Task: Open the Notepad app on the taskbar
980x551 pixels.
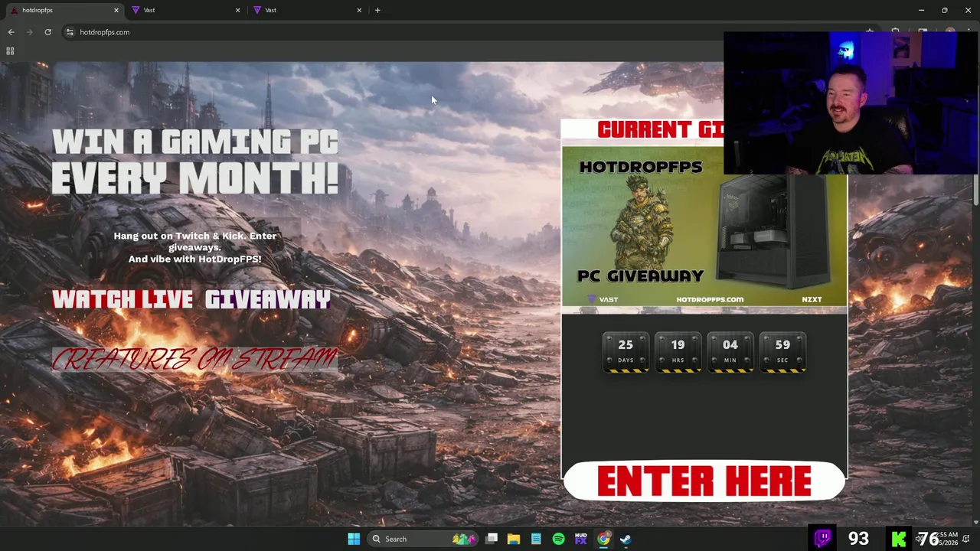Action: 536,539
